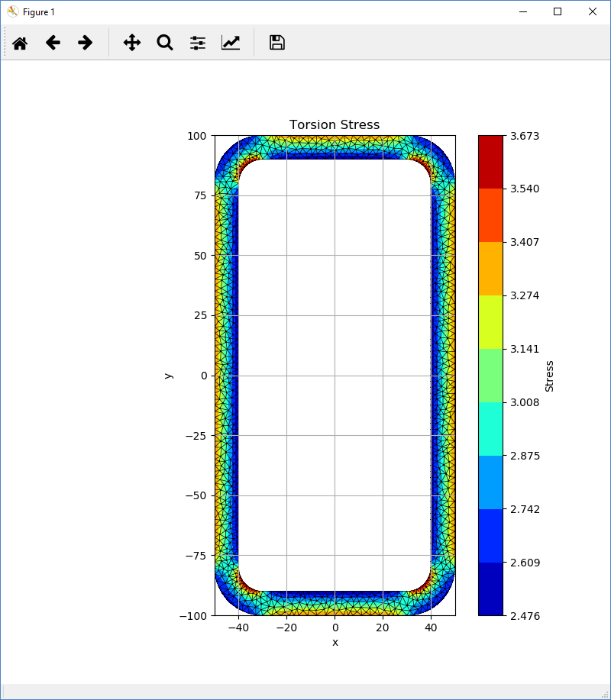Open Configure subplots sliders icon
The width and height of the screenshot is (611, 700).
(198, 43)
